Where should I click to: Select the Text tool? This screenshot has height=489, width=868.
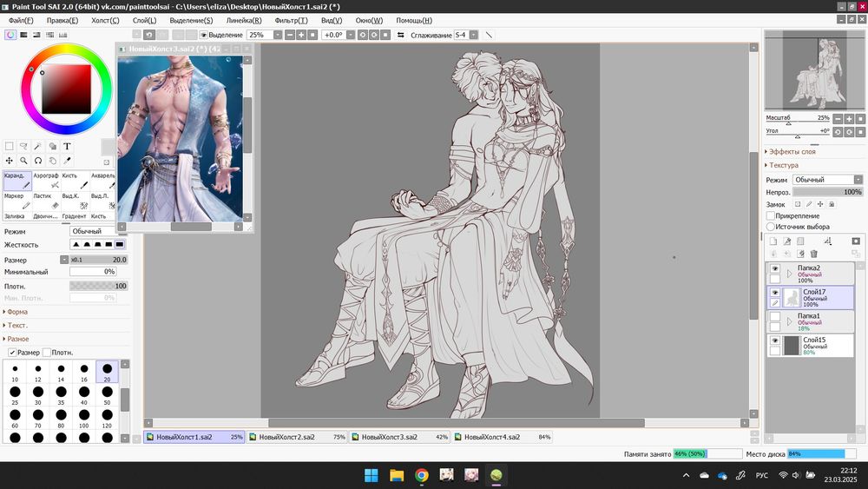tap(67, 146)
